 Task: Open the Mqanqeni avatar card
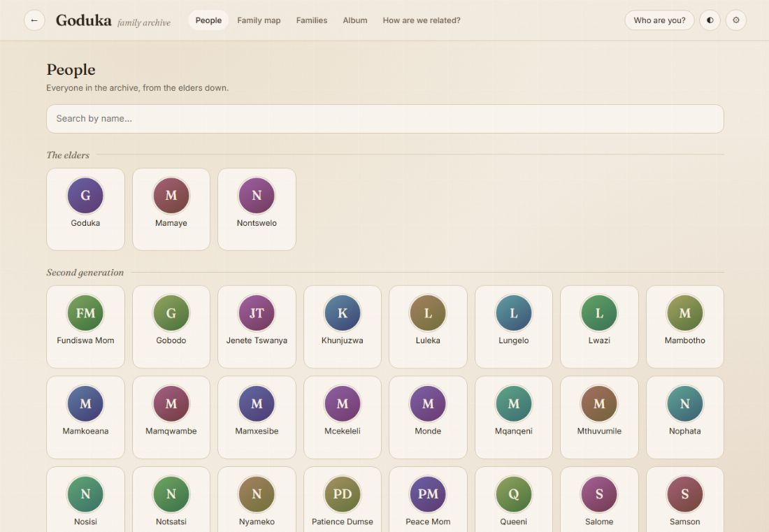(514, 417)
